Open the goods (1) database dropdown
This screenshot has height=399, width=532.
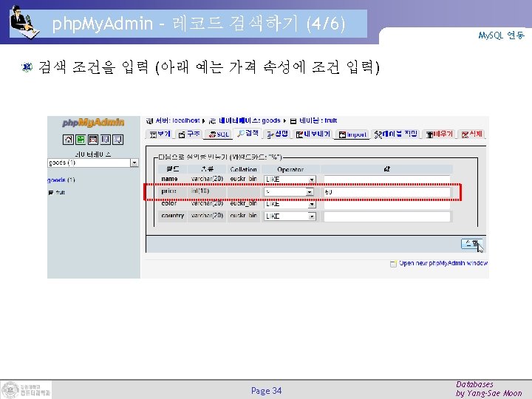tap(93, 163)
